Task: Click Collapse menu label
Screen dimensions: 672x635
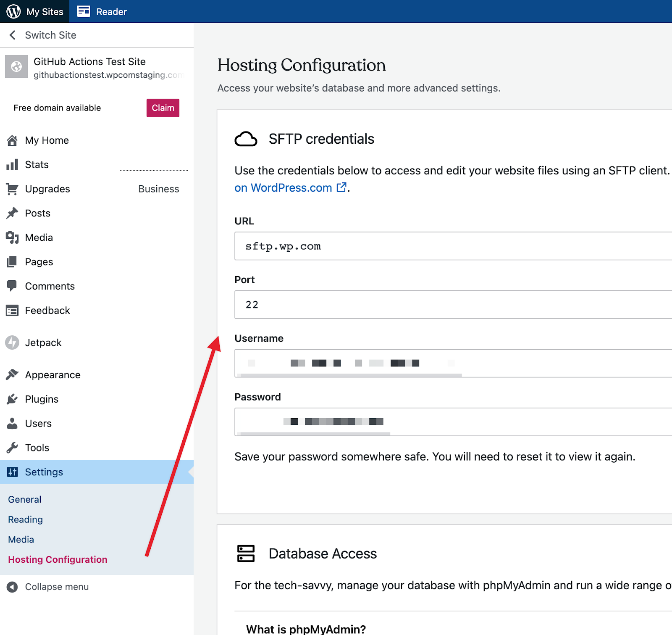Action: click(57, 587)
